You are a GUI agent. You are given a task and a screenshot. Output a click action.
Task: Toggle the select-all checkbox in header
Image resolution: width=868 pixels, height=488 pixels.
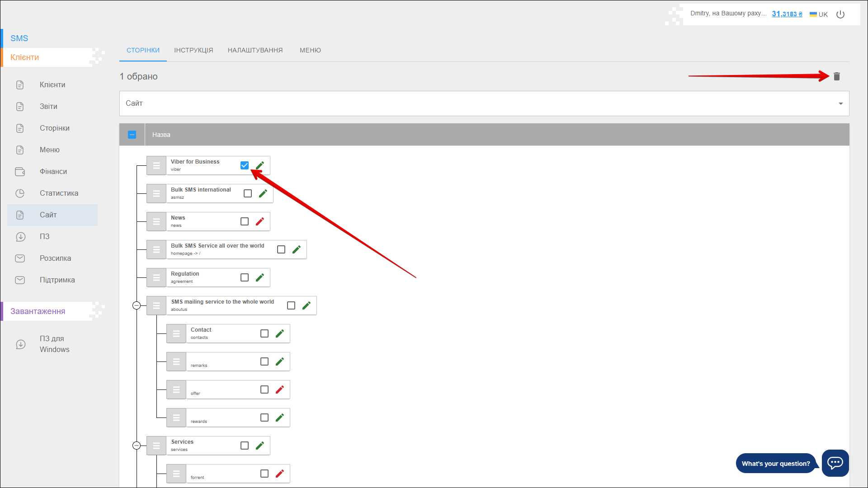(132, 135)
